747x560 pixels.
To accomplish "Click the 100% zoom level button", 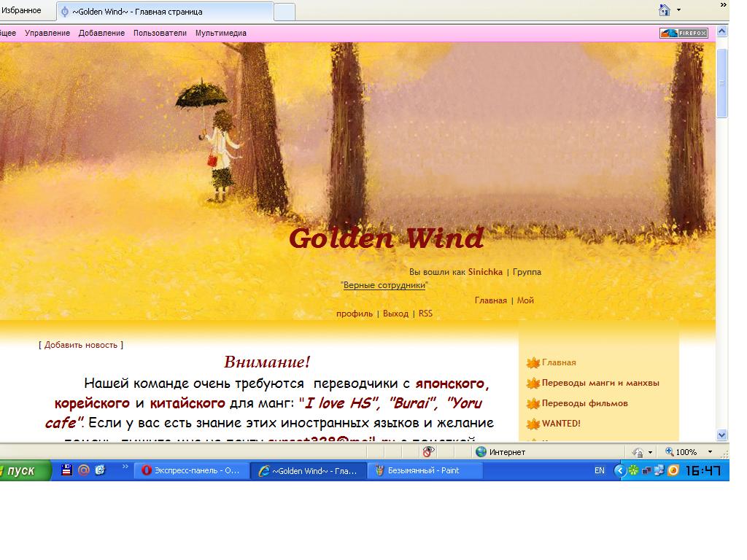I will [681, 452].
